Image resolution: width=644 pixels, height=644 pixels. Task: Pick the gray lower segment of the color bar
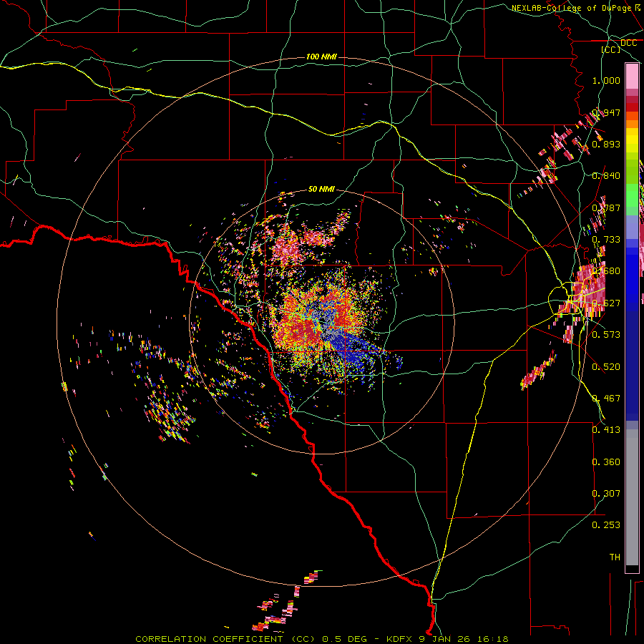pos(632,497)
